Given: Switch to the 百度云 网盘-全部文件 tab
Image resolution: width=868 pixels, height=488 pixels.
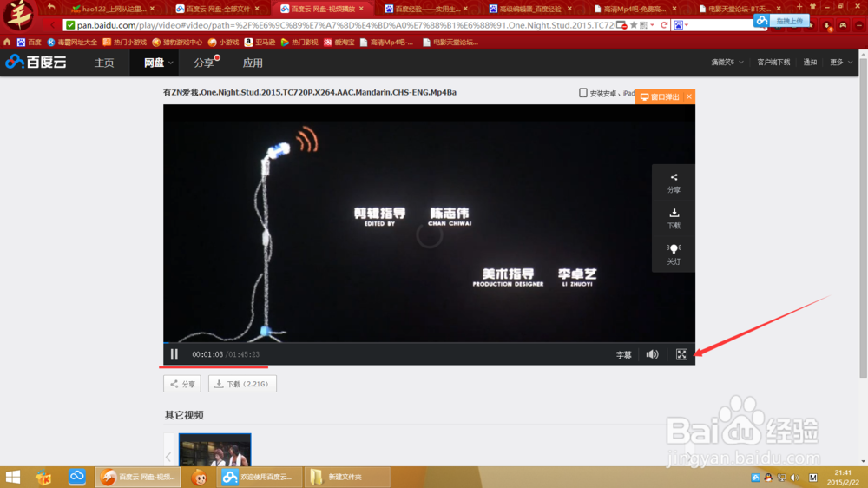Looking at the screenshot, I should 217,9.
